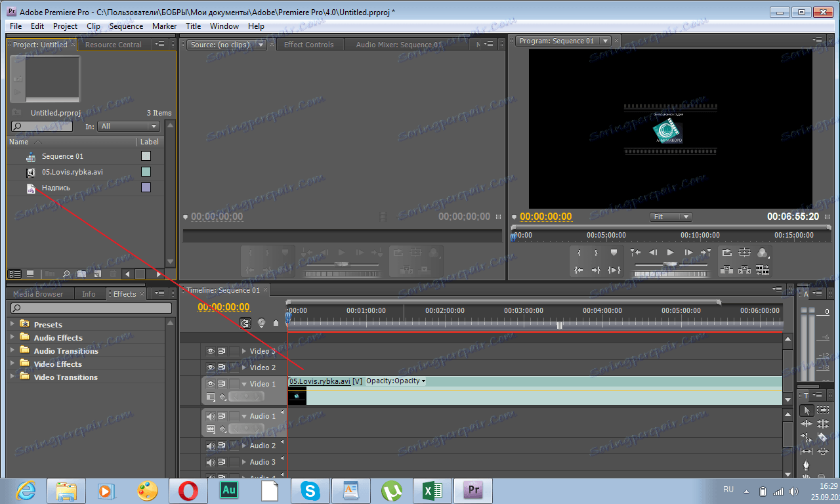The image size is (840, 504).
Task: Open the Marker menu
Action: [164, 26]
